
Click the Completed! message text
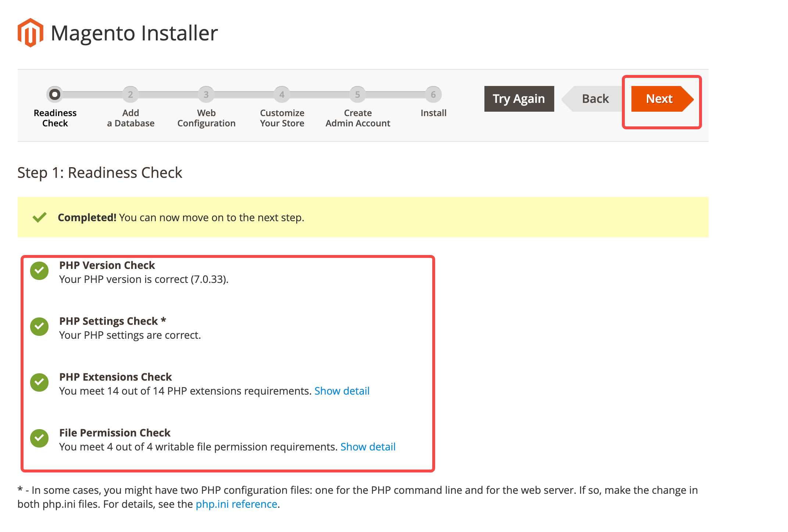point(181,218)
